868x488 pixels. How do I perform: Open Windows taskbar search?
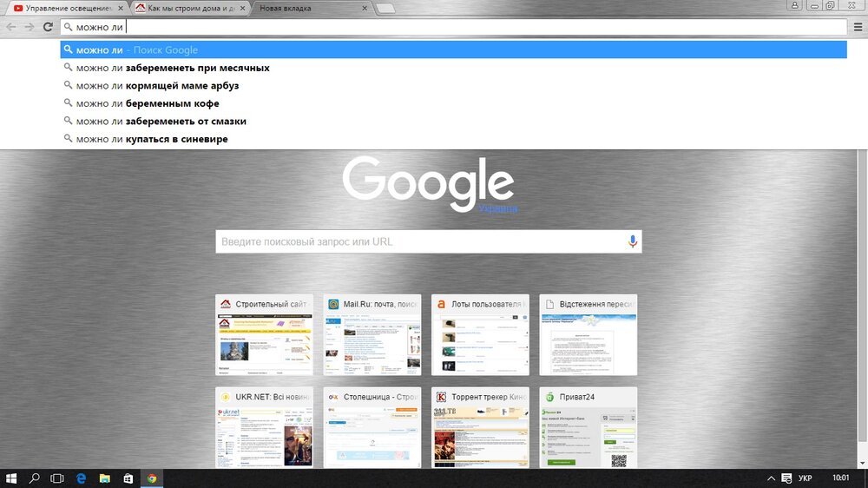pos(35,478)
